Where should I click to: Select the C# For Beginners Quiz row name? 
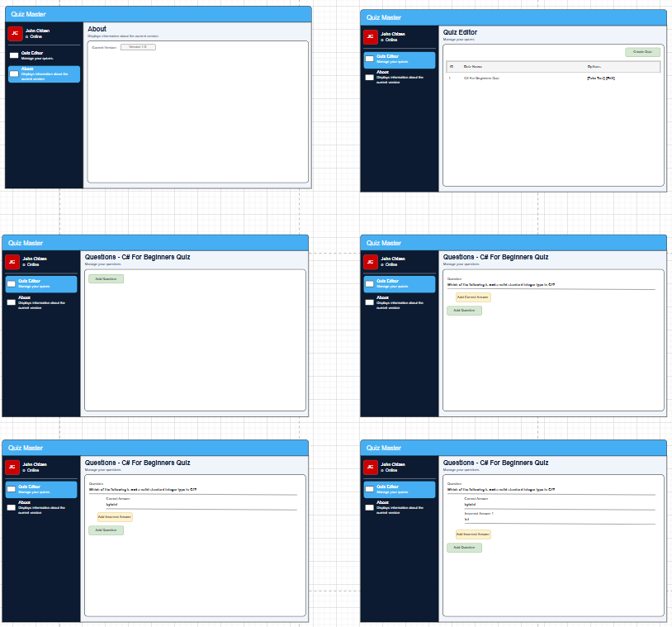pos(481,78)
